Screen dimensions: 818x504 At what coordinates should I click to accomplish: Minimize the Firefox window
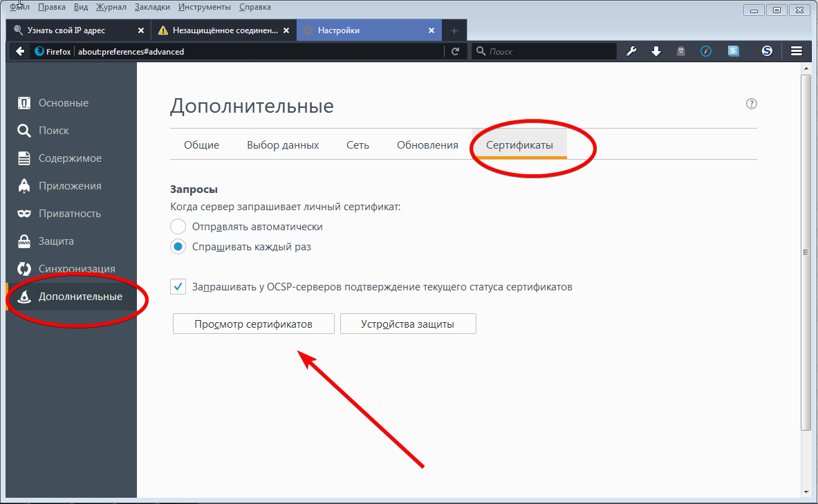coord(754,10)
